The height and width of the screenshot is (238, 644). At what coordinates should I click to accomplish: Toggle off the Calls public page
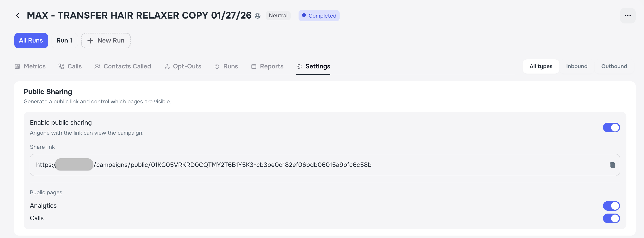611,218
